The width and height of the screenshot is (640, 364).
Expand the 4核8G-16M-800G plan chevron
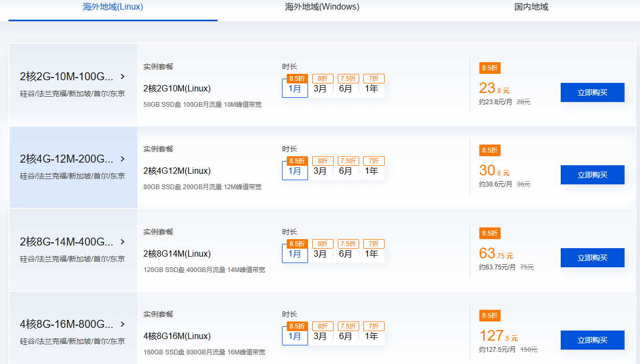[x=122, y=324]
